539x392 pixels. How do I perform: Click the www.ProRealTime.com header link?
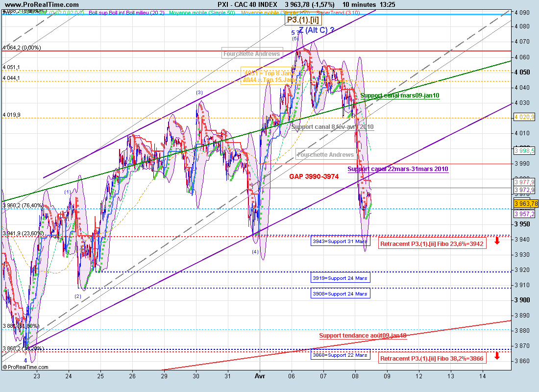tap(42, 4)
